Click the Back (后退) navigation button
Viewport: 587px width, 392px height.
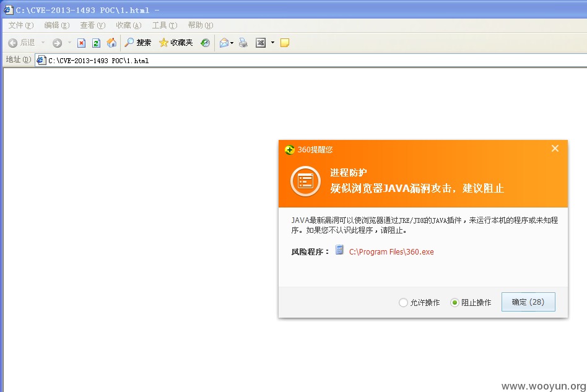point(21,43)
